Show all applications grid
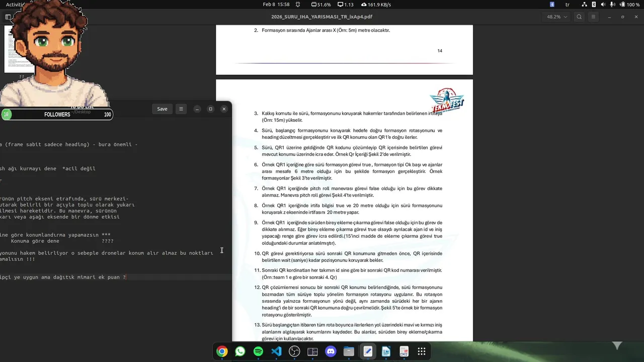The width and height of the screenshot is (644, 362). coord(422,351)
